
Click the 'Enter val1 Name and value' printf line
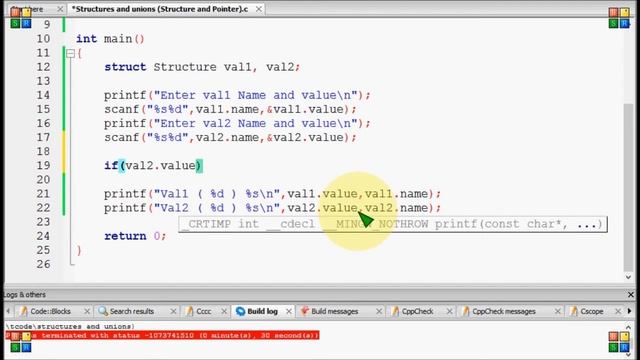coord(237,95)
